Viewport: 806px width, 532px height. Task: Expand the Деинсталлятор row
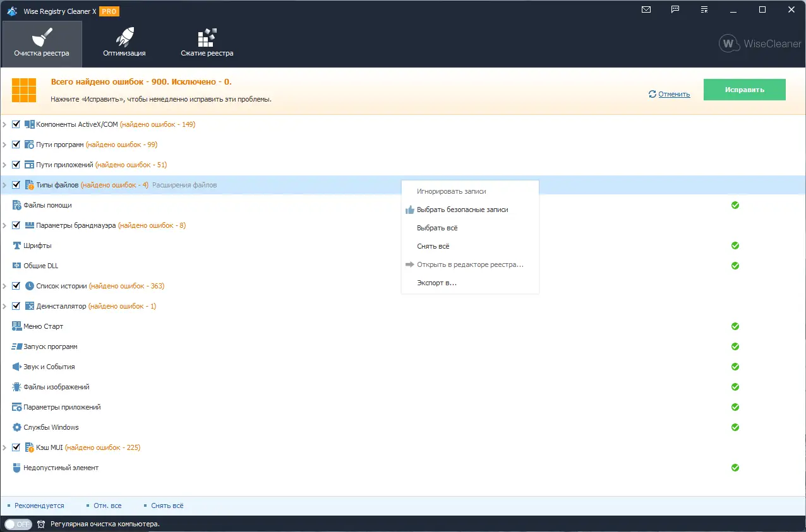tap(4, 306)
